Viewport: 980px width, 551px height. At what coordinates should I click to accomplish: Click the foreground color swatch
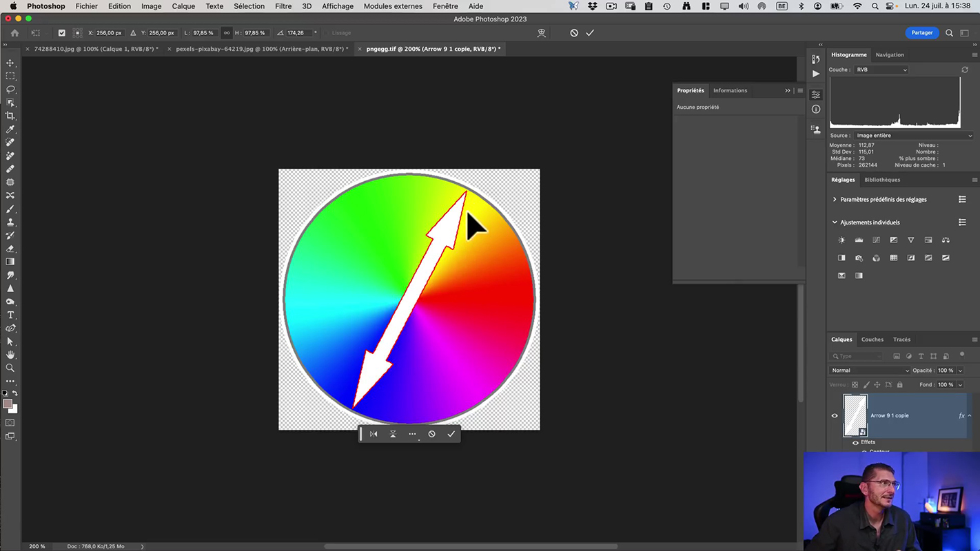(x=8, y=404)
